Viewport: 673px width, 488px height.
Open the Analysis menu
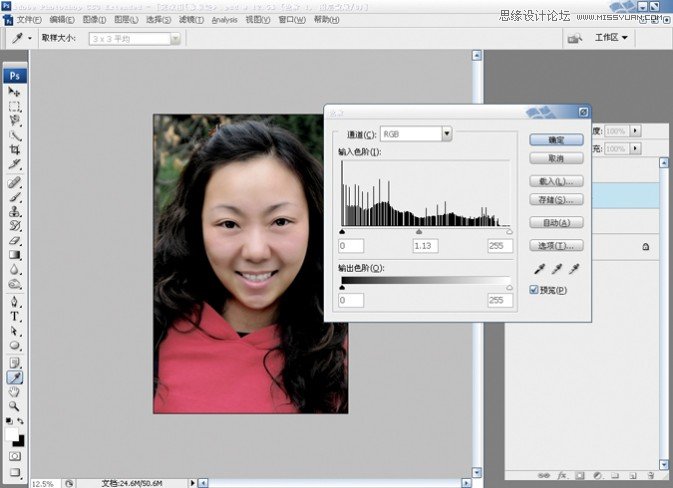(x=224, y=20)
